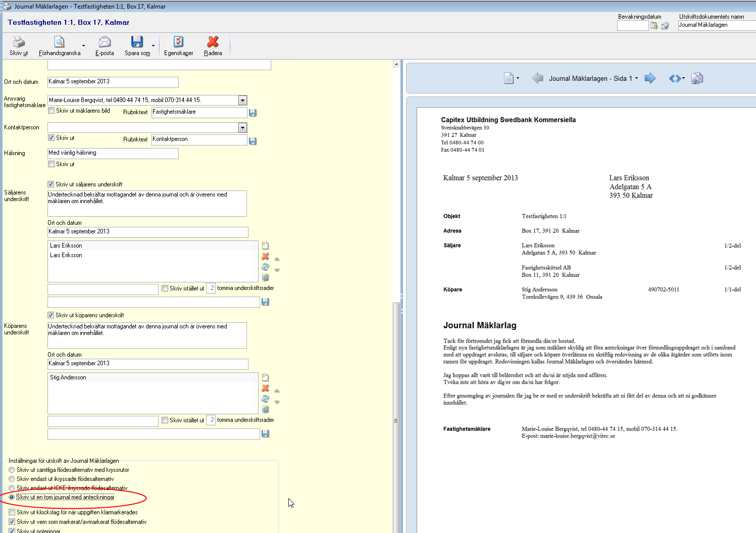
Task: Move buyer signature entry up
Action: (277, 391)
